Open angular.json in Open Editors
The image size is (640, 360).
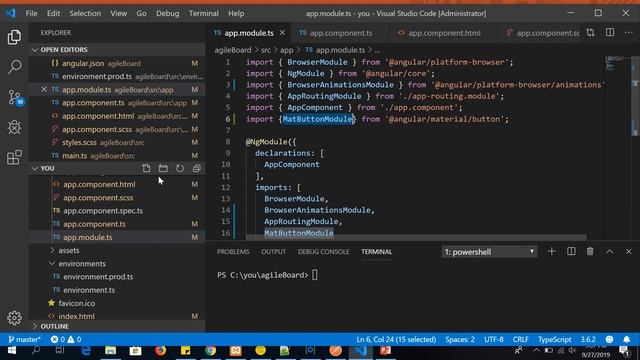(117, 63)
